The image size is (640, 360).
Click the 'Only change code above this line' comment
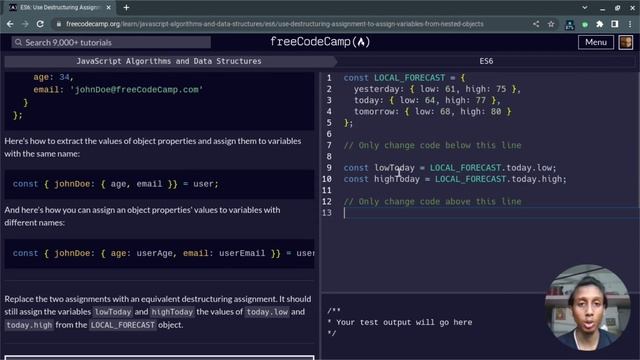[x=432, y=201]
